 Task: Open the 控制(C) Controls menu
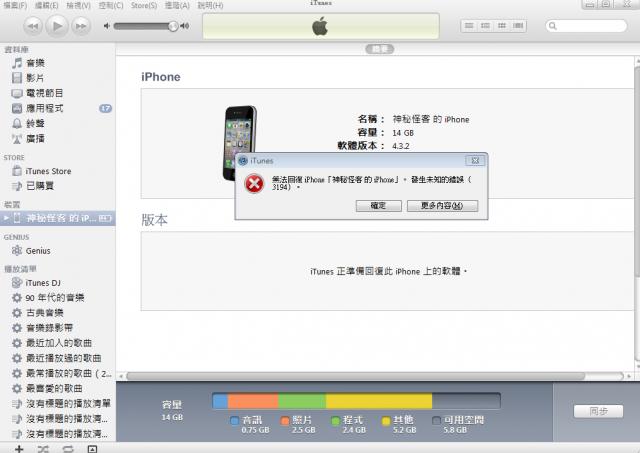click(111, 6)
